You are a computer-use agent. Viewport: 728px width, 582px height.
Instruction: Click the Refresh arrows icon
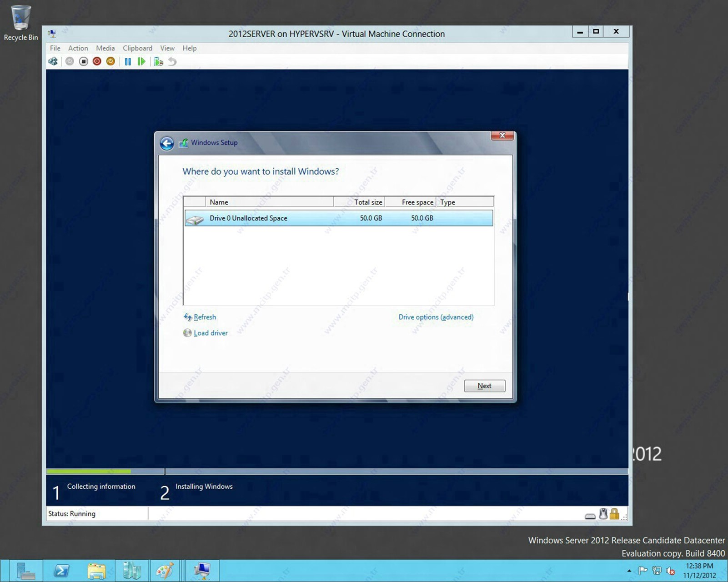coord(188,317)
